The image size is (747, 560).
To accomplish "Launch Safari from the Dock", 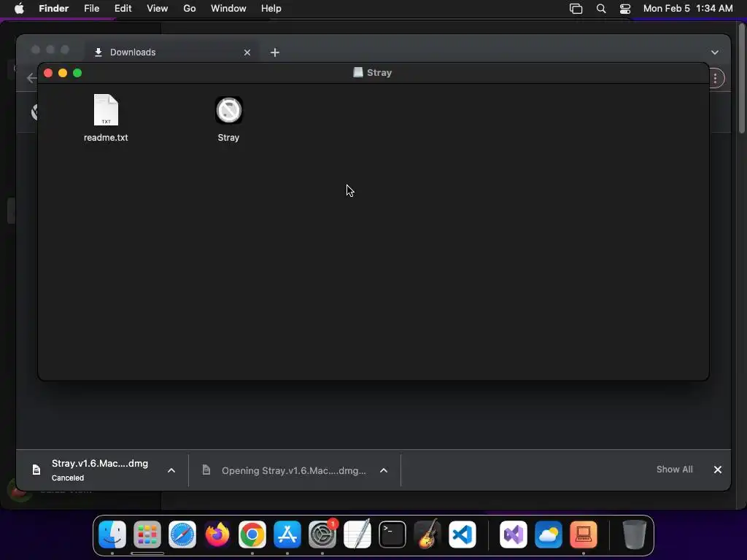I will click(x=182, y=534).
